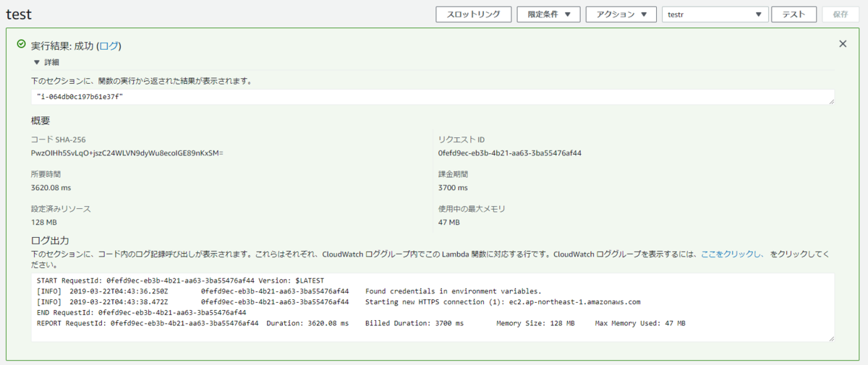The image size is (868, 365).
Task: Click the returned instance ID result box
Action: click(433, 97)
